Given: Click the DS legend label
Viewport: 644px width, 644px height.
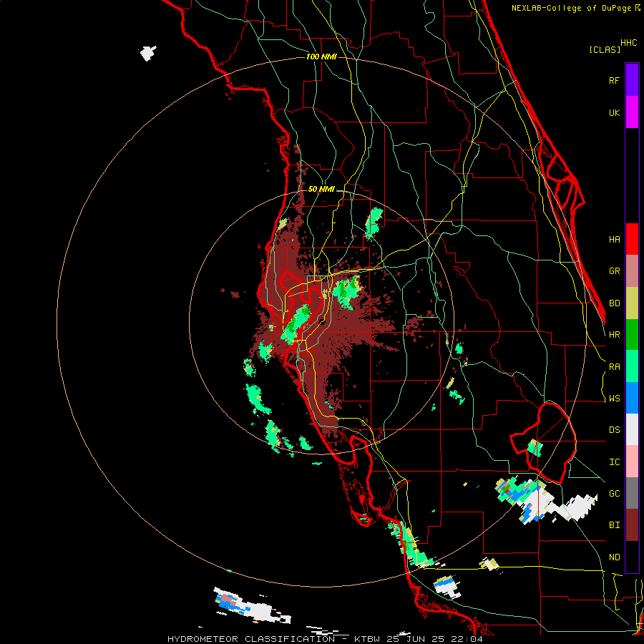Looking at the screenshot, I should (x=614, y=430).
